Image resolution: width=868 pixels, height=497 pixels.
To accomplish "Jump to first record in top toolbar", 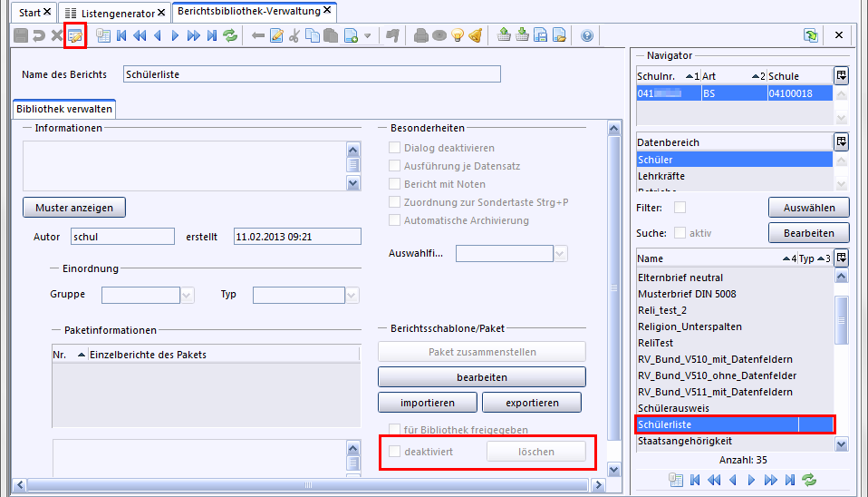I will tap(121, 36).
